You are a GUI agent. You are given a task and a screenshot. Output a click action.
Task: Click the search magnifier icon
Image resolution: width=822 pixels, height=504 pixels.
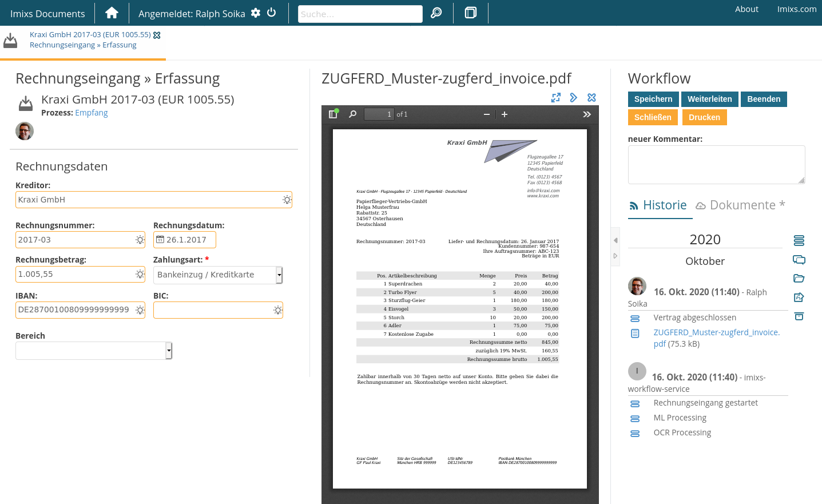click(436, 13)
